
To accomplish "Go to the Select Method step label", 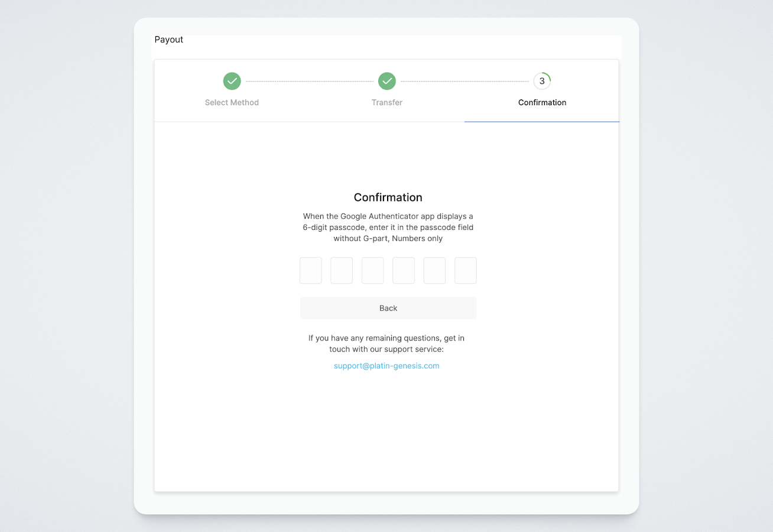I will click(x=232, y=102).
